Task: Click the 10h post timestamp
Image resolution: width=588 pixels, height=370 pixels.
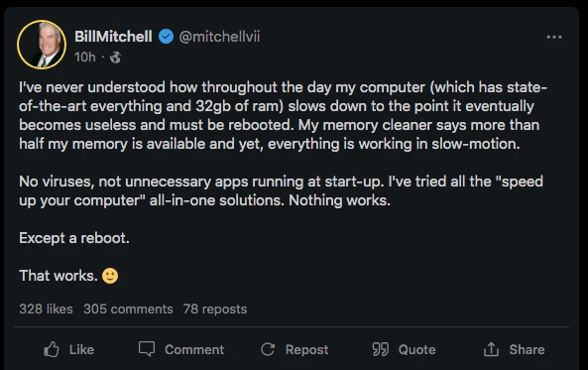Action: click(x=85, y=58)
